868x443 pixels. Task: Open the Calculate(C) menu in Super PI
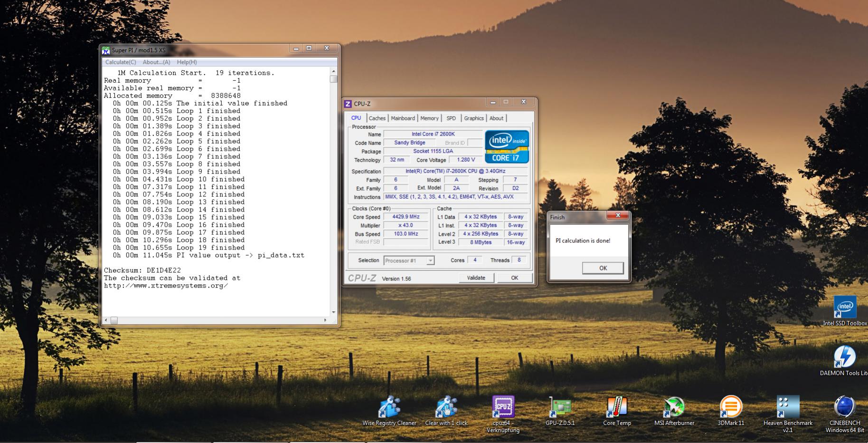coord(121,62)
